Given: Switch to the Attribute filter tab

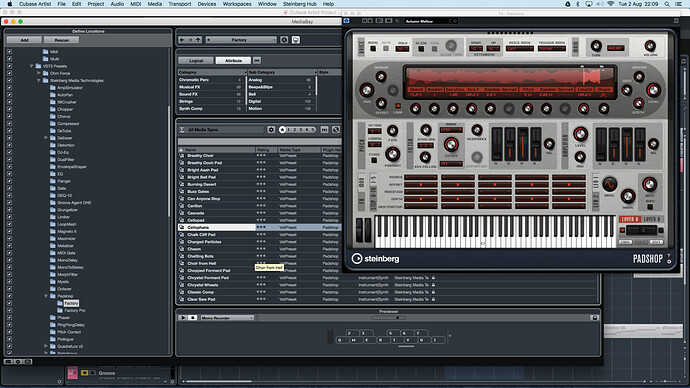Looking at the screenshot, I should click(233, 60).
